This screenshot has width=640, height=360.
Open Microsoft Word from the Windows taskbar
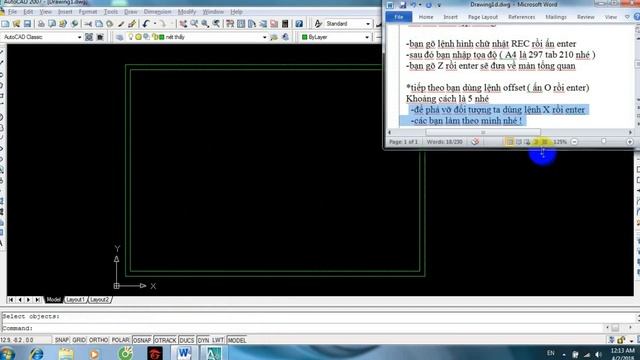(184, 353)
